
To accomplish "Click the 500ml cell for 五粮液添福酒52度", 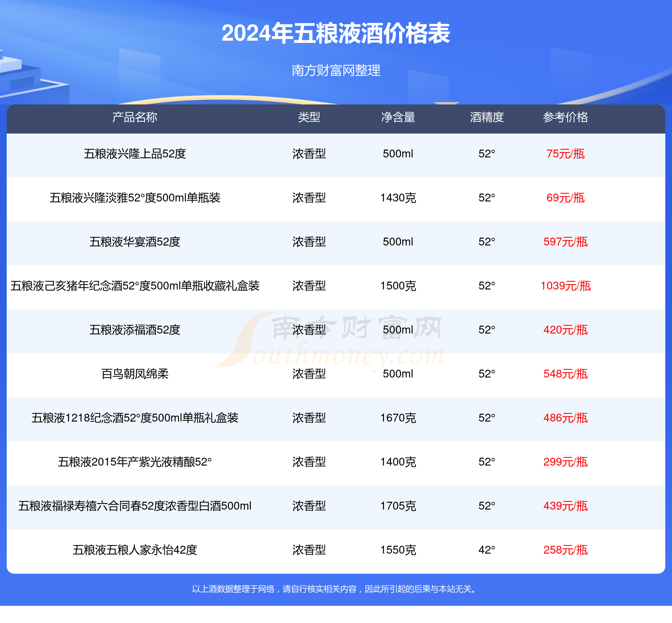I will [398, 330].
